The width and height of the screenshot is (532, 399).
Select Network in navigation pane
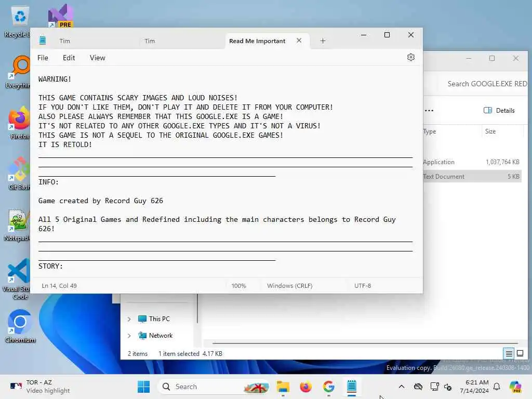pos(155,336)
